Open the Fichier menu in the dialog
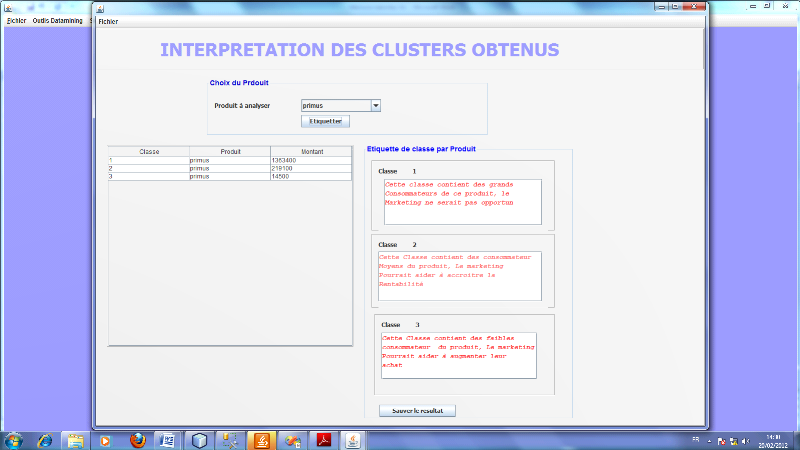Image resolution: width=800 pixels, height=450 pixels. coord(108,21)
